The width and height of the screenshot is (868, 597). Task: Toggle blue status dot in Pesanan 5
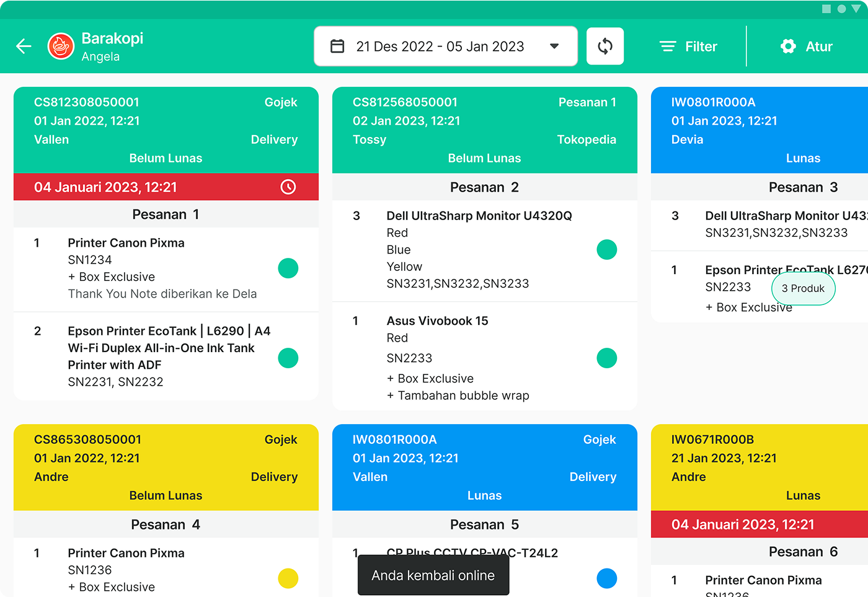pyautogui.click(x=607, y=578)
